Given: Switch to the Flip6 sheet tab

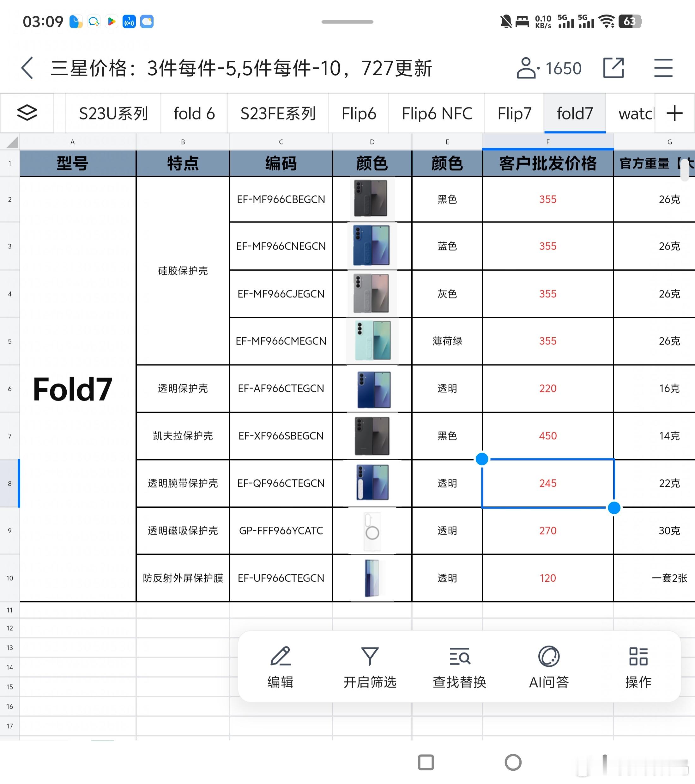Looking at the screenshot, I should tap(359, 113).
